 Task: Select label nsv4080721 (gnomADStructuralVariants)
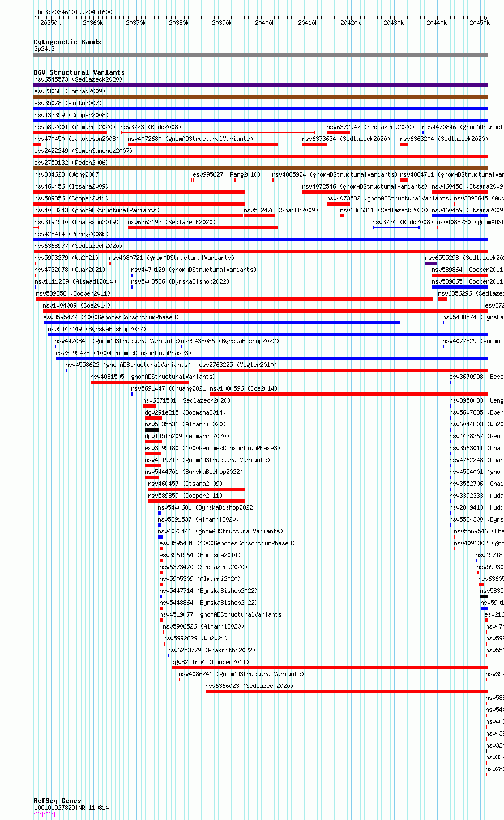point(172,258)
